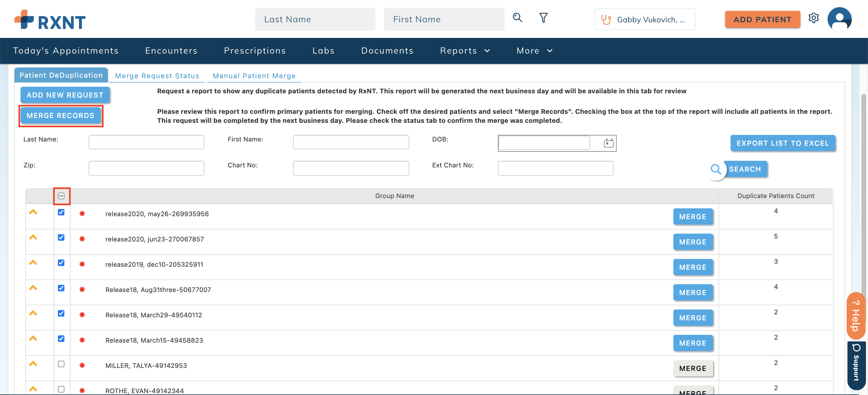This screenshot has width=868, height=395.
Task: Open the Prescriptions section
Action: (x=255, y=51)
